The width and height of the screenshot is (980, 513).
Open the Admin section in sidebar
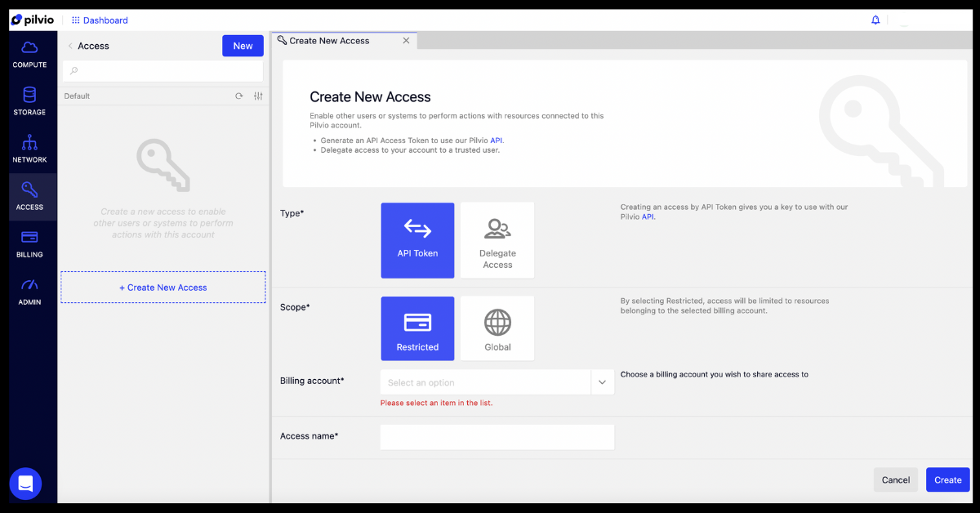coord(29,291)
